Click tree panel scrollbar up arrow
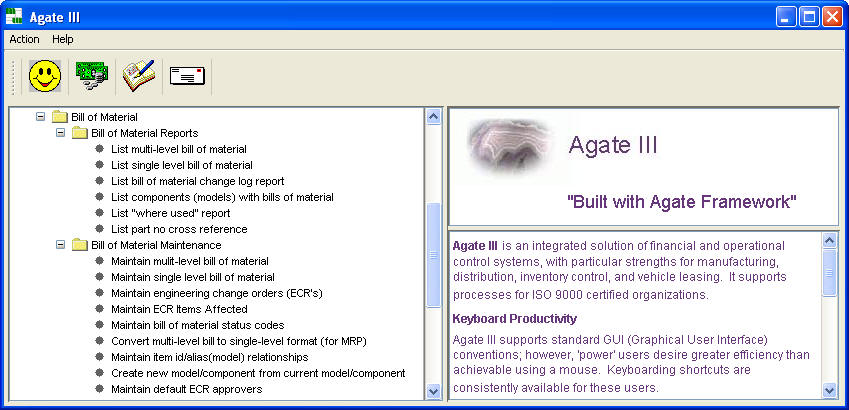Image resolution: width=849 pixels, height=410 pixels. tap(434, 116)
